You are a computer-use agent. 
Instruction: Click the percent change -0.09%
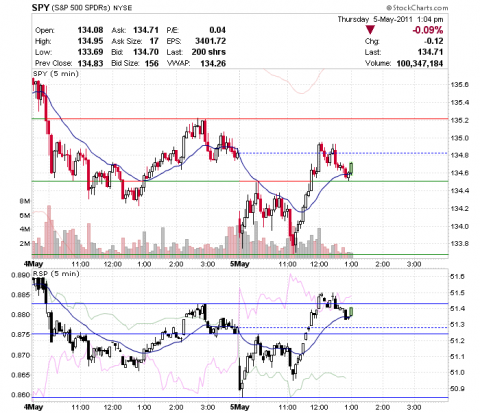coord(428,30)
